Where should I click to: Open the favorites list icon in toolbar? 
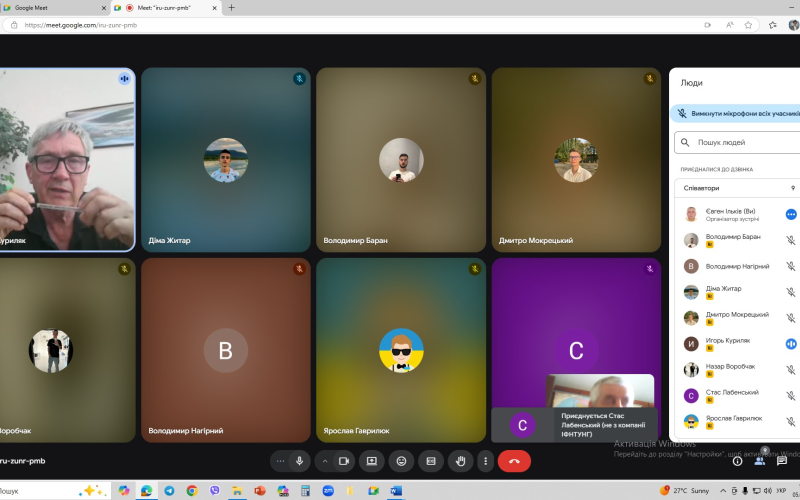coord(773,25)
